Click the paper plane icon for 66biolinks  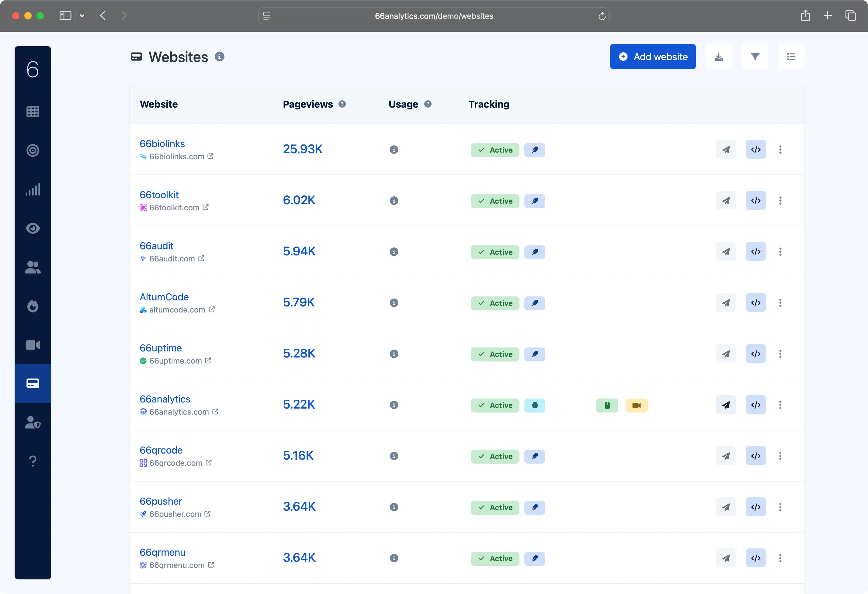(x=726, y=150)
